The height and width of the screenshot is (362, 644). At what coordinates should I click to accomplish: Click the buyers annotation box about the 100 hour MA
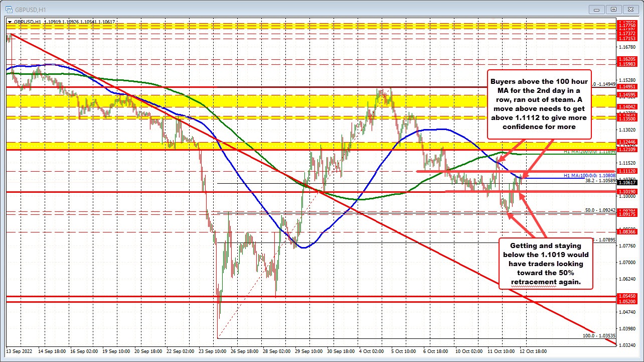[540, 104]
